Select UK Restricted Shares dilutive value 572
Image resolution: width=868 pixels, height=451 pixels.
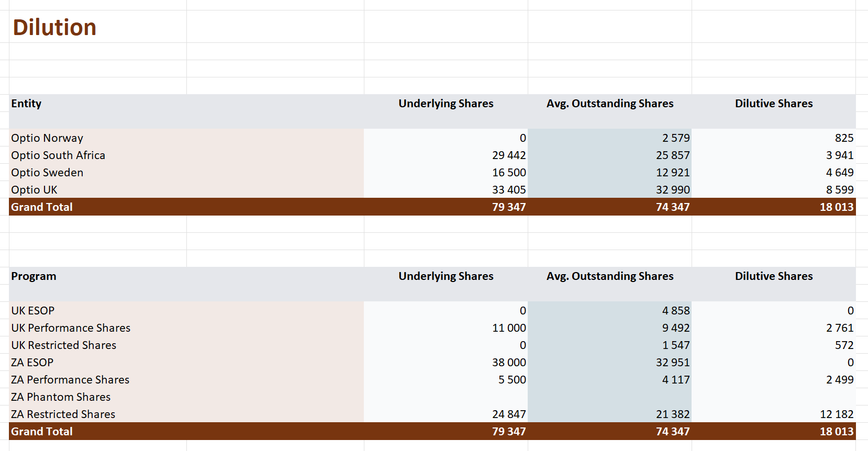844,345
